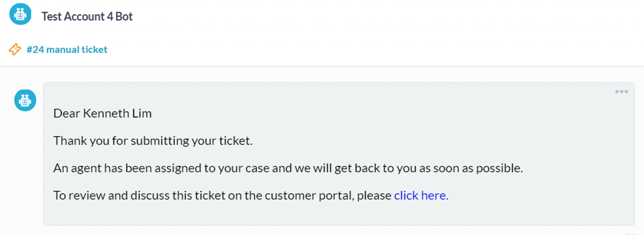
Task: Click the "Dear Kenneth Lim" greeting line
Action: tap(102, 113)
